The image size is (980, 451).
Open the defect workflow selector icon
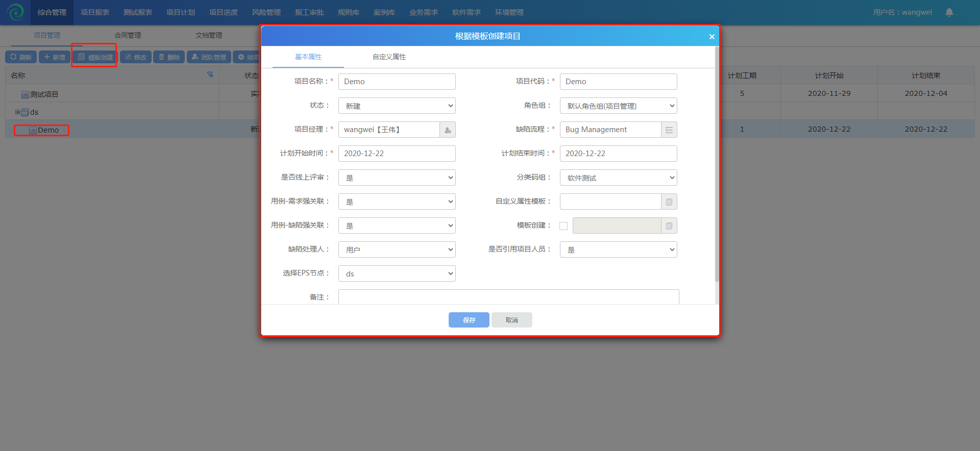669,130
